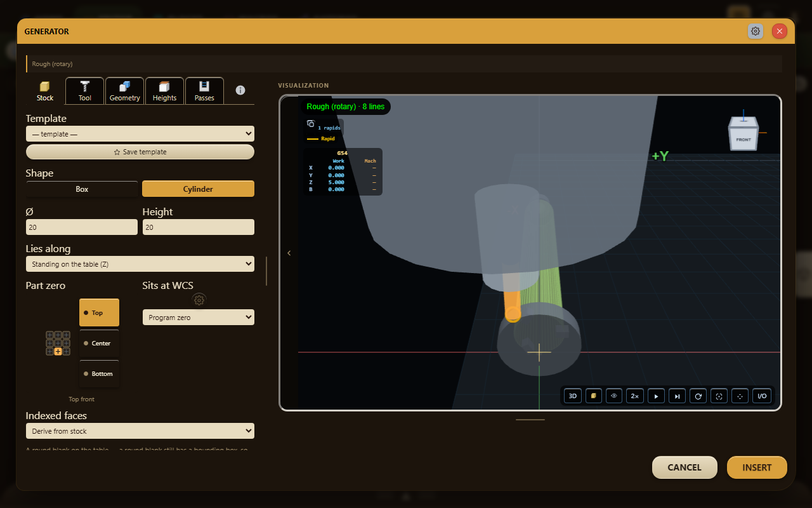Click the left panel vertical scrollbar
This screenshot has height=508, width=812.
tap(266, 271)
